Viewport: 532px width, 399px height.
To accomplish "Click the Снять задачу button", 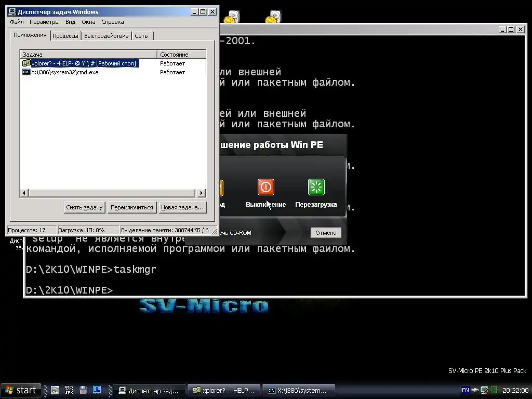I will (84, 207).
